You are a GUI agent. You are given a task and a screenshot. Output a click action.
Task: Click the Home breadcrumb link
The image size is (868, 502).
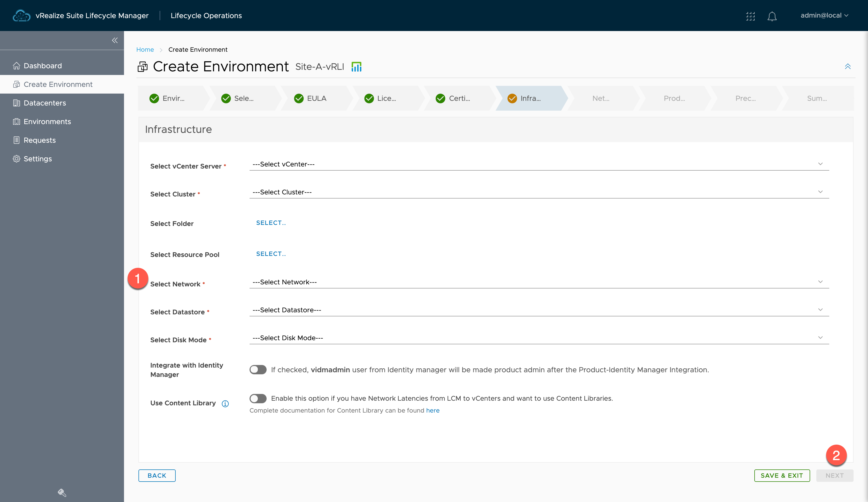pos(145,50)
